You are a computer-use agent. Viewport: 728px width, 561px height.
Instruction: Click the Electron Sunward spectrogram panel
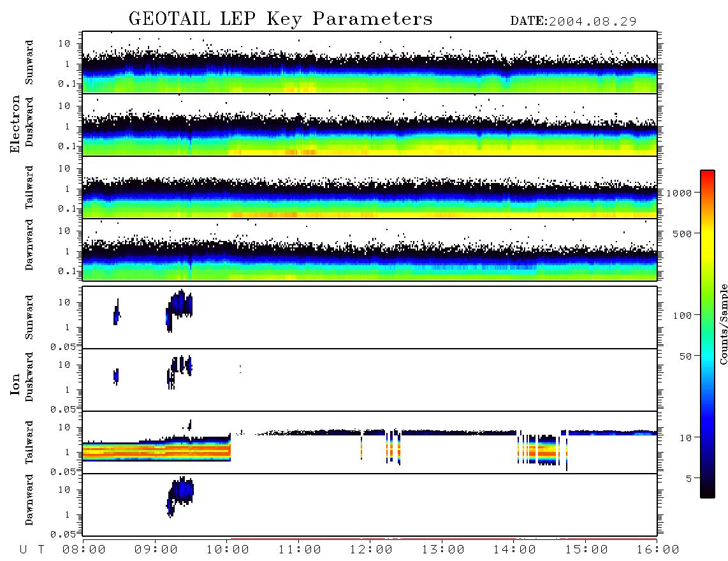(370, 62)
